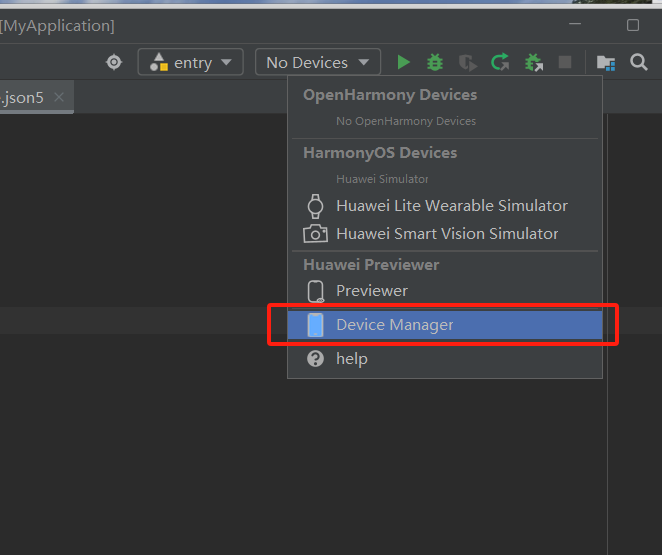Click the target locate icon
The height and width of the screenshot is (555, 662).
114,62
